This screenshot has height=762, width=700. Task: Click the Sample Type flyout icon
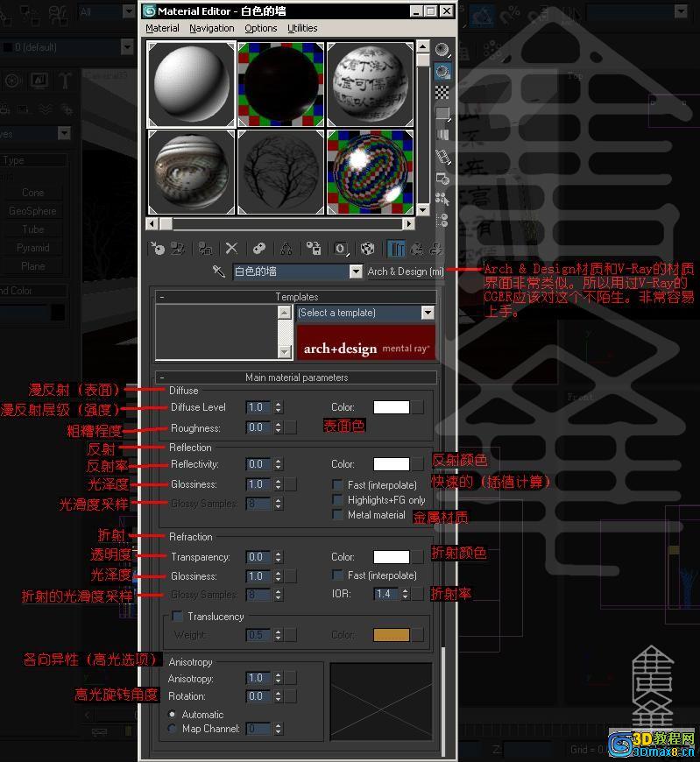click(x=442, y=50)
